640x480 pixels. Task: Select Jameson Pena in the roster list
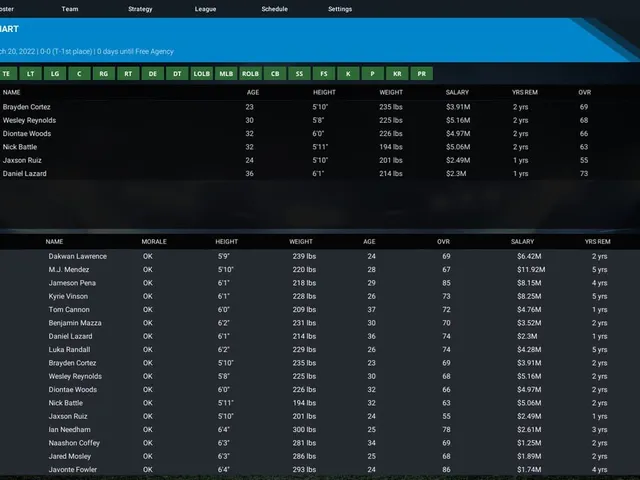coord(72,283)
